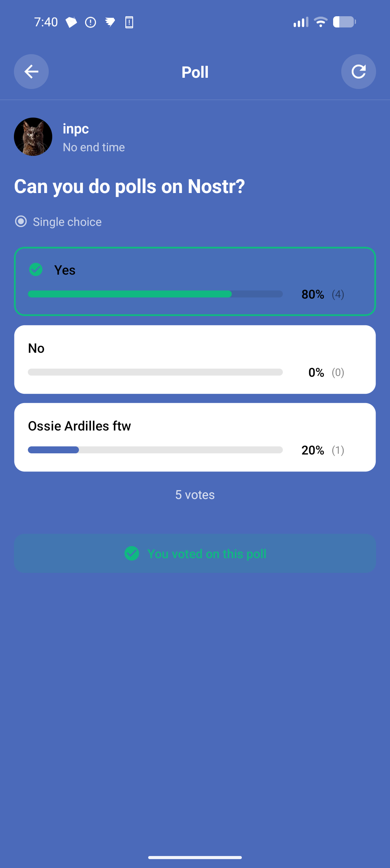The image size is (390, 868).
Task: Tap the poll question heading
Action: pyautogui.click(x=130, y=187)
